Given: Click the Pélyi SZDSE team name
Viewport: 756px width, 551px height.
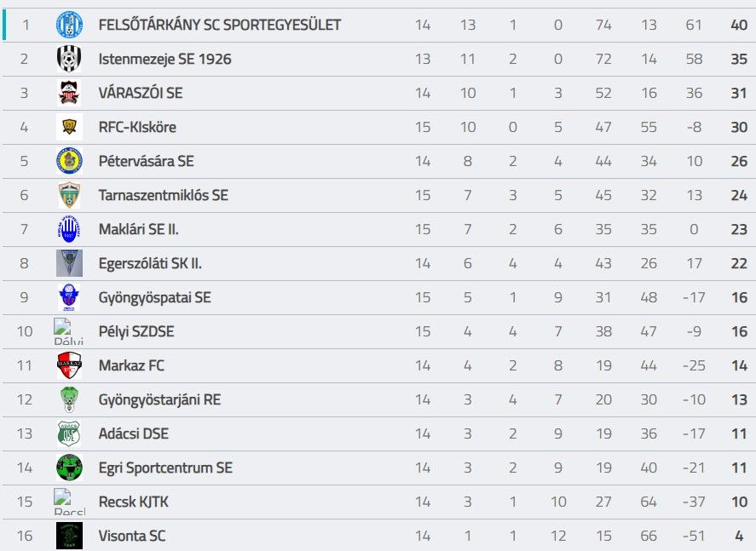Looking at the screenshot, I should (136, 332).
